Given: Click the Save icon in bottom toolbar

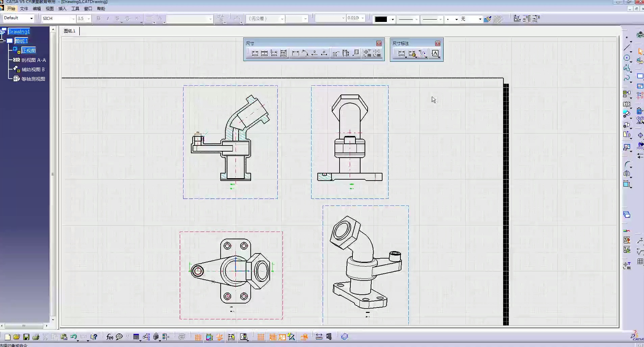Looking at the screenshot, I should [x=26, y=337].
